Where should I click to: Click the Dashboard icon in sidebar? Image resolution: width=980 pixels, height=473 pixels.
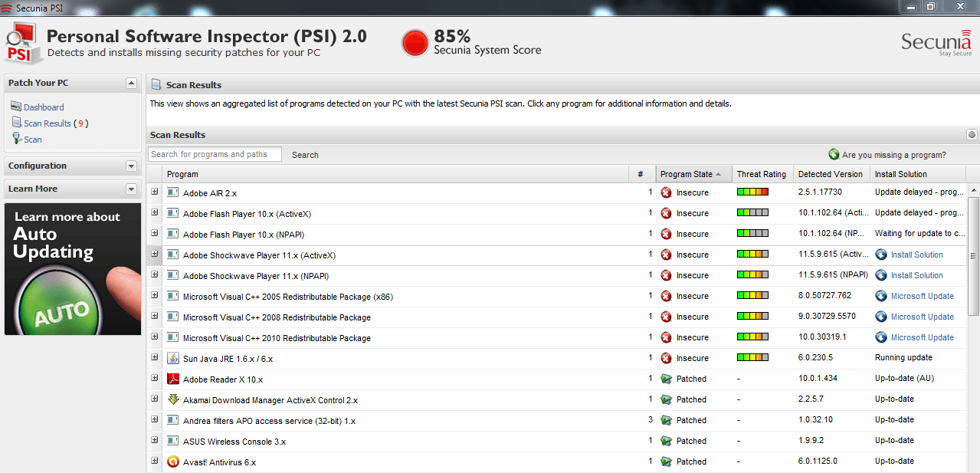click(17, 107)
